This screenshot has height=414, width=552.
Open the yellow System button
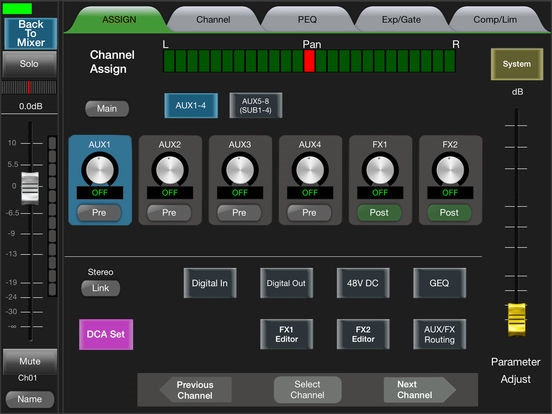[516, 64]
